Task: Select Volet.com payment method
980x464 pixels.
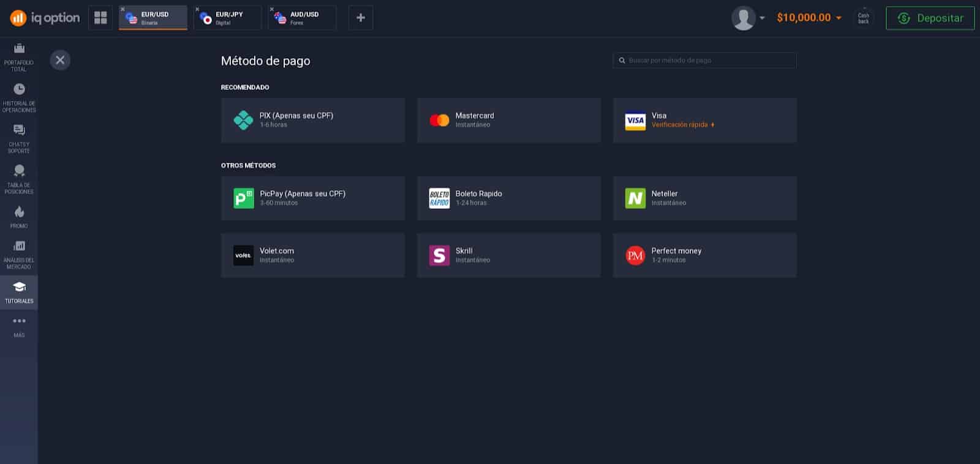Action: pyautogui.click(x=313, y=255)
